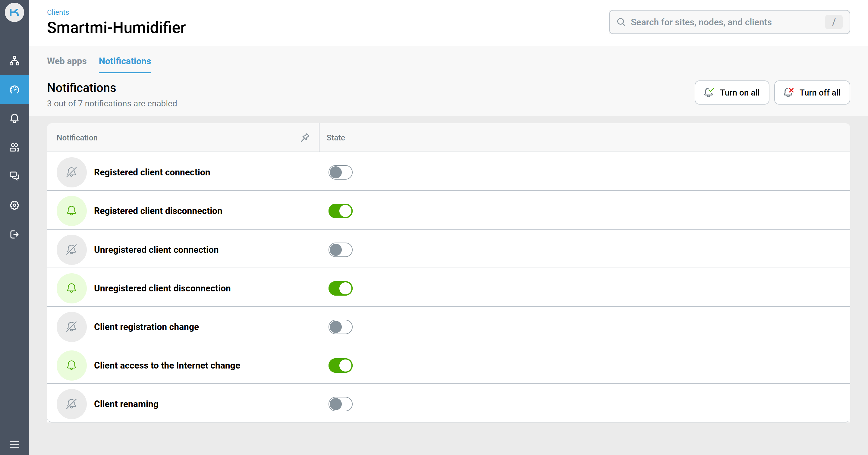This screenshot has height=455, width=868.
Task: Switch to the Web apps tab
Action: pyautogui.click(x=67, y=61)
